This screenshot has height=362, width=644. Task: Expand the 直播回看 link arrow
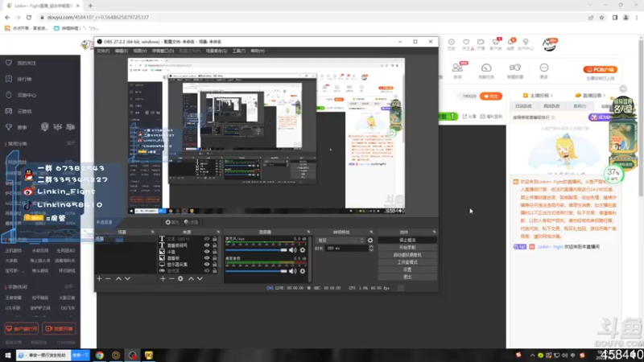pyautogui.click(x=605, y=96)
